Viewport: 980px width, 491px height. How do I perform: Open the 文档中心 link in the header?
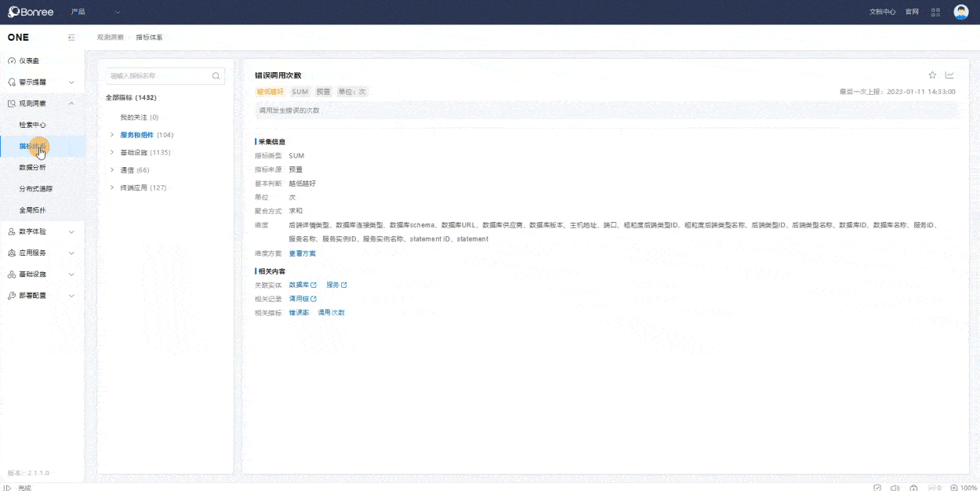[882, 12]
